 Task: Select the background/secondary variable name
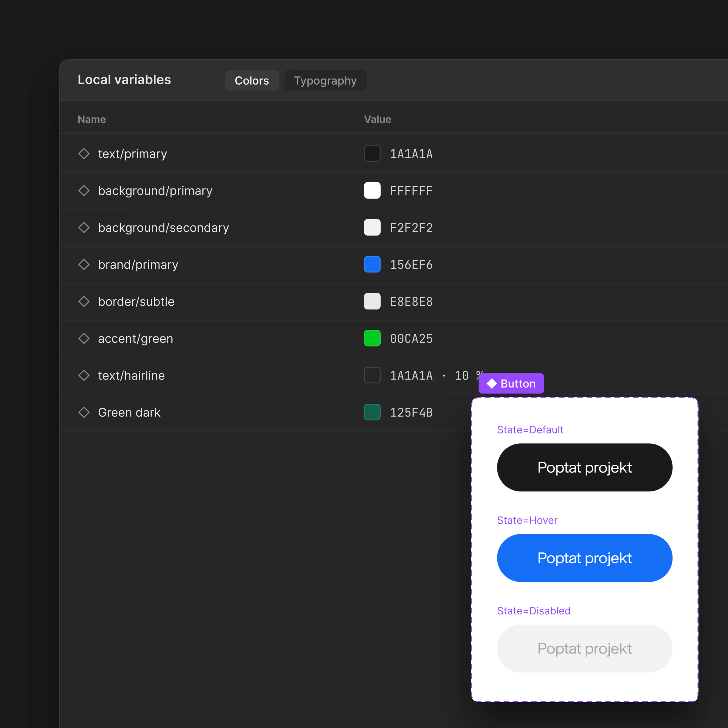point(163,227)
